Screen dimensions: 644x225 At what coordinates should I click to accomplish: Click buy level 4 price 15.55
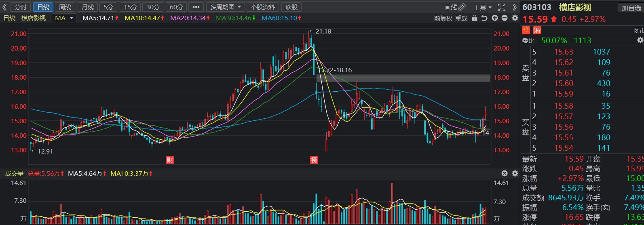[564, 137]
